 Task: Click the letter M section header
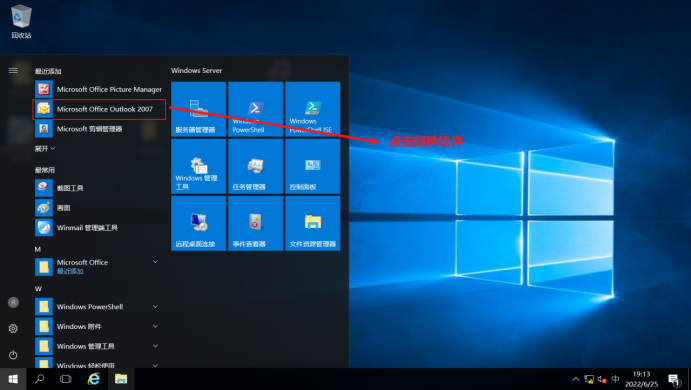pos(38,249)
